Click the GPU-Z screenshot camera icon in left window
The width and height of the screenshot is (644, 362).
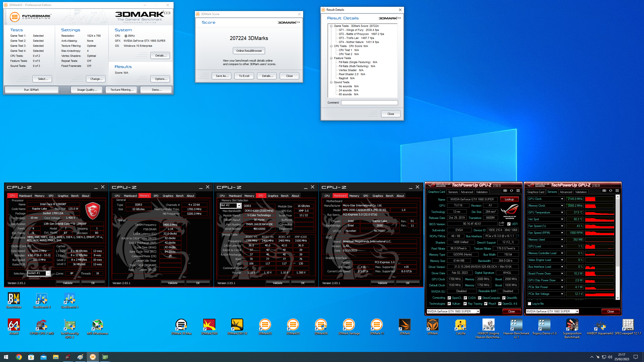coord(505,191)
